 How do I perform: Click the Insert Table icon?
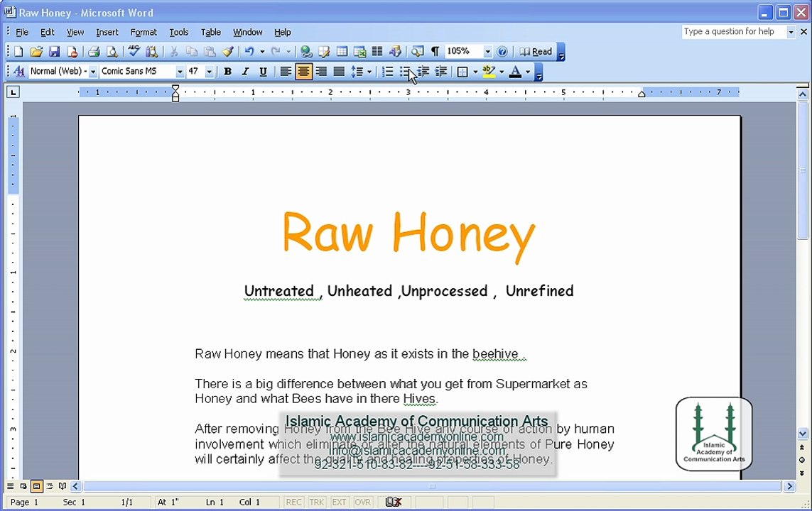tap(342, 52)
